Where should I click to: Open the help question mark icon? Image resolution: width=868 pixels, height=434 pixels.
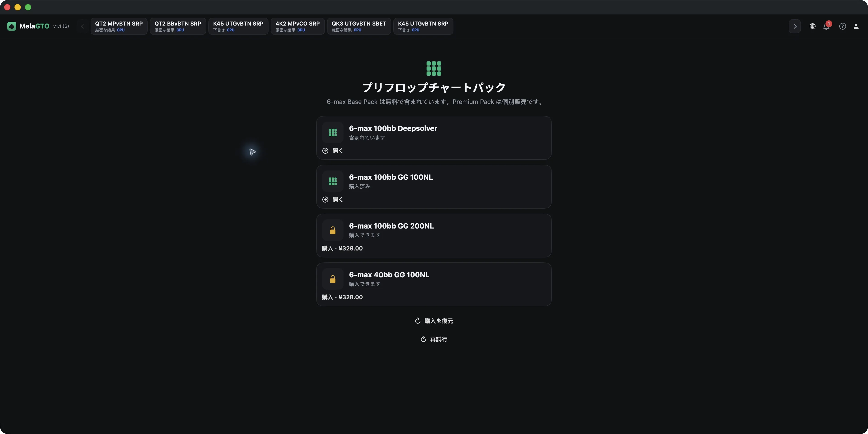click(x=842, y=26)
